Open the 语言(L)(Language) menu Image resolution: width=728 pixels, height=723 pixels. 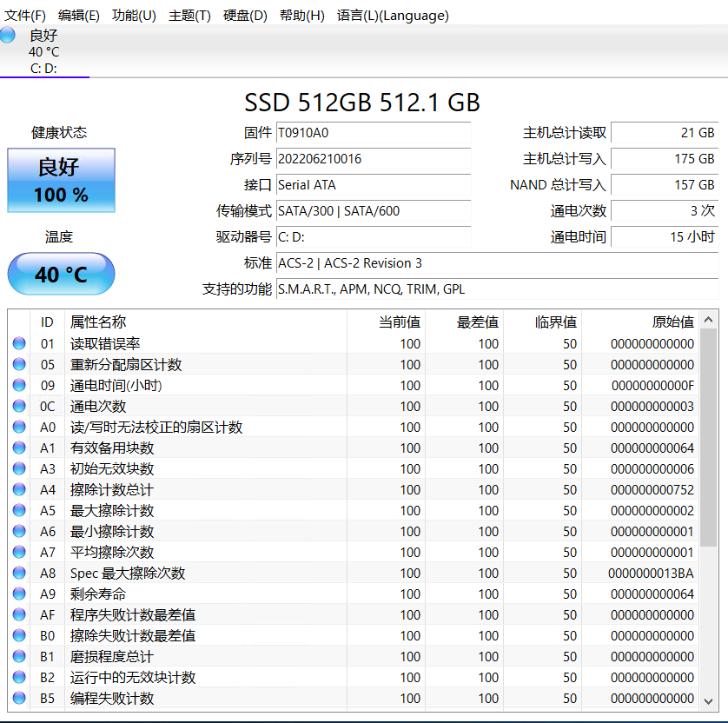click(x=393, y=16)
